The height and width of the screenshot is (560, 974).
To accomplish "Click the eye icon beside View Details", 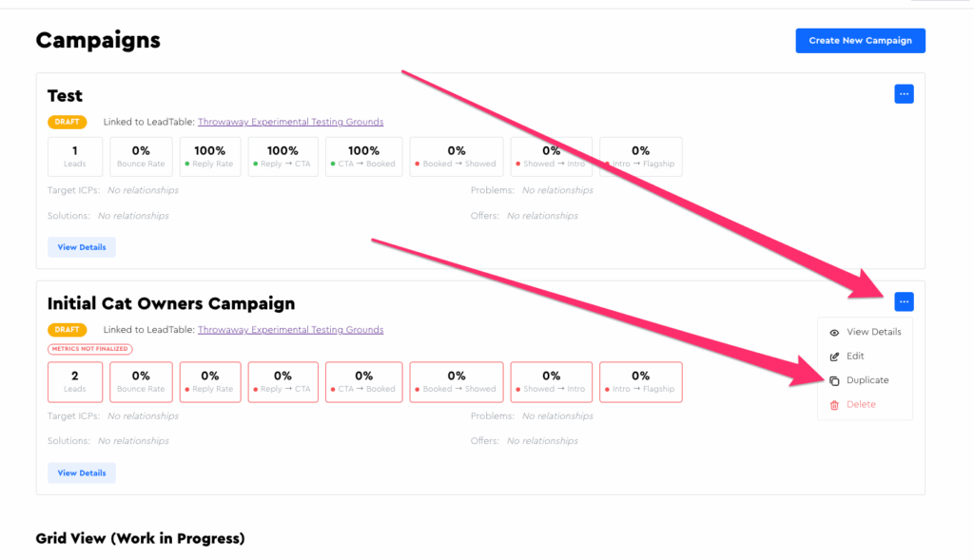I will (834, 333).
